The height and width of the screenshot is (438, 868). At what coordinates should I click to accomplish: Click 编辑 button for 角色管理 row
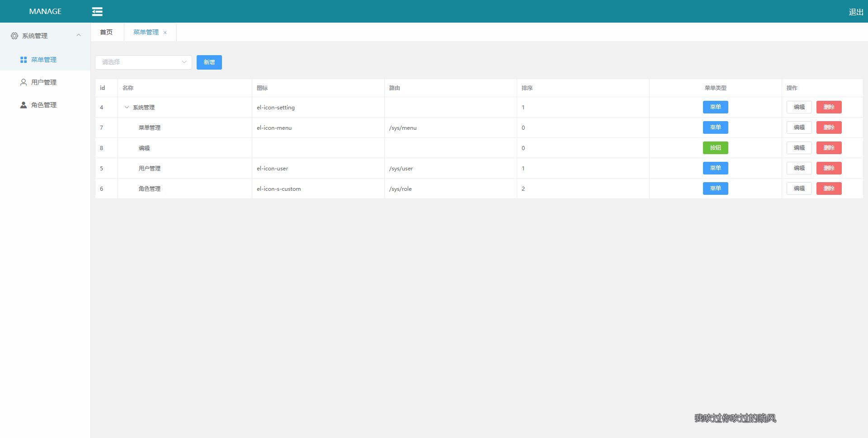point(799,188)
